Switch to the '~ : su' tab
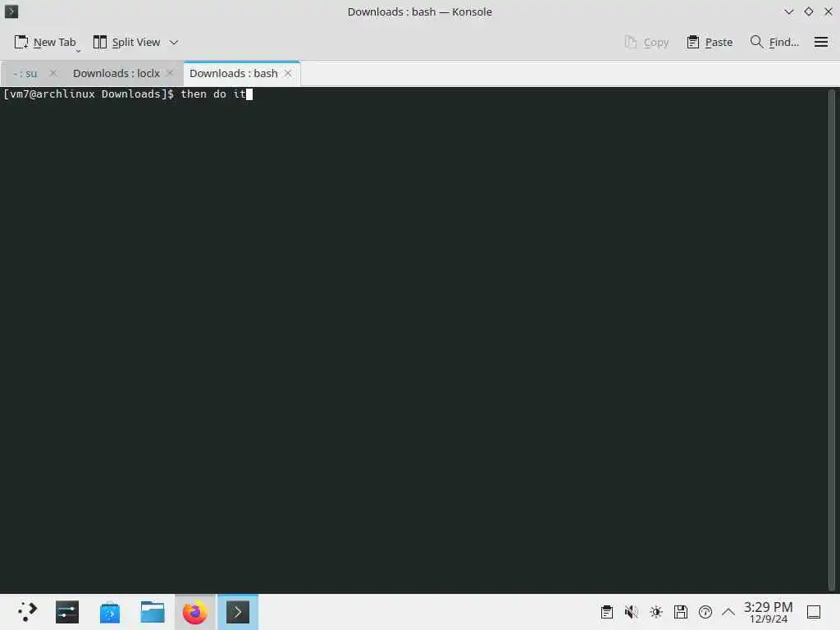Viewport: 840px width, 630px height. tap(25, 73)
